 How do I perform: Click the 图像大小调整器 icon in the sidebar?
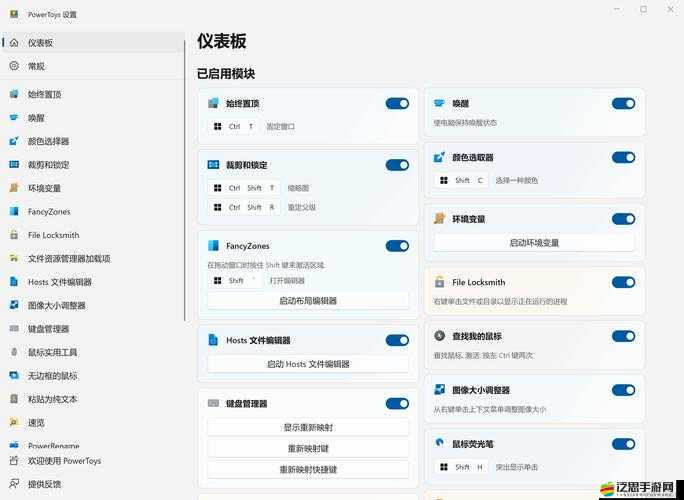pyautogui.click(x=14, y=305)
